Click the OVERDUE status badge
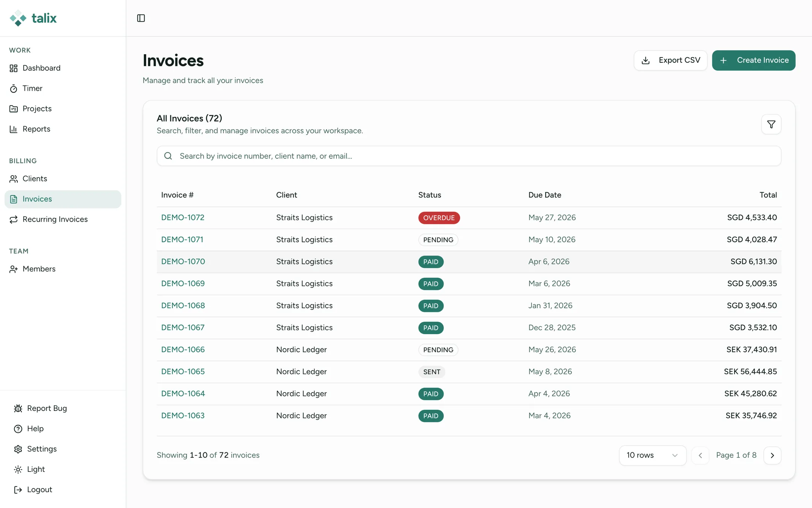The image size is (812, 508). (x=439, y=218)
